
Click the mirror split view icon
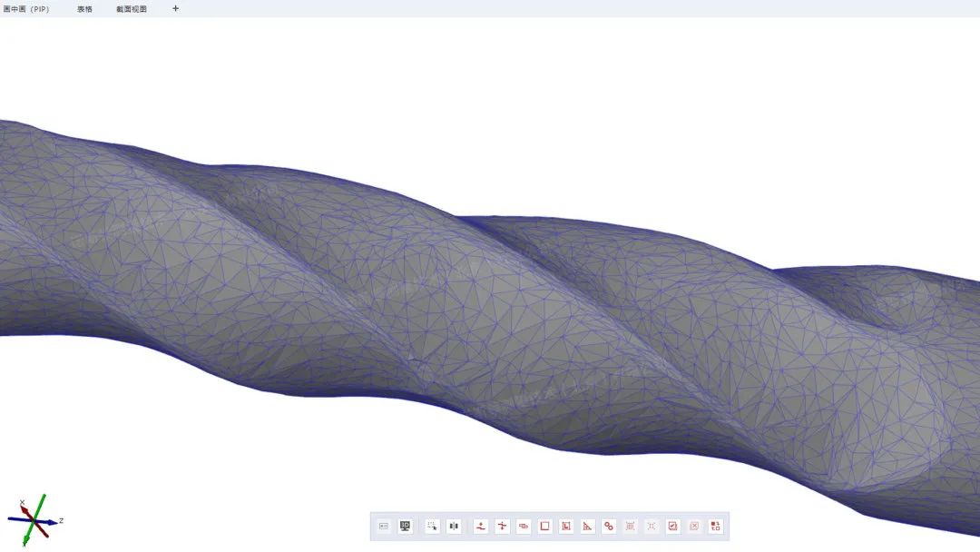(454, 526)
